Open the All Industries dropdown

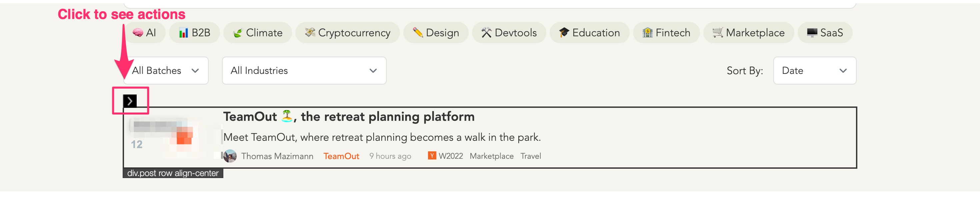point(304,71)
